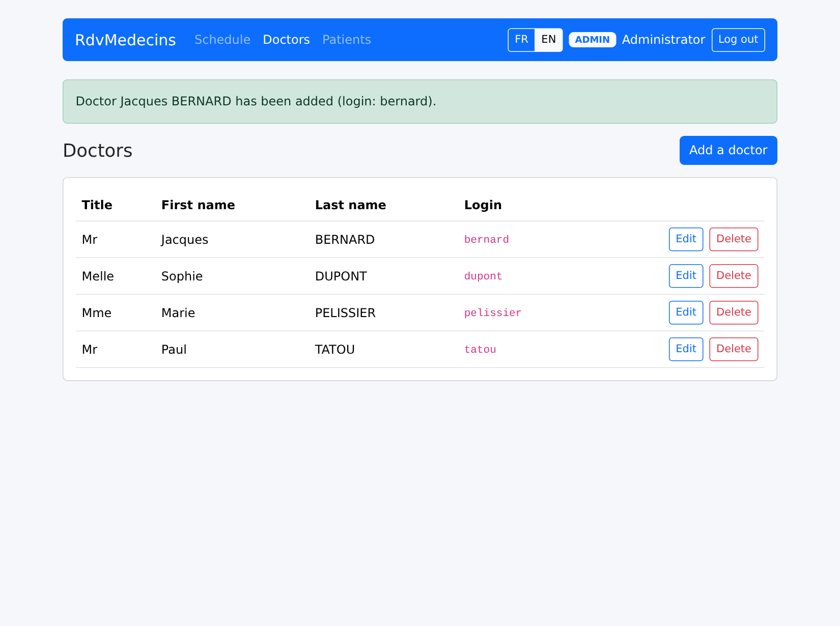Image resolution: width=840 pixels, height=626 pixels.
Task: Click the login value "tatou"
Action: tap(480, 350)
